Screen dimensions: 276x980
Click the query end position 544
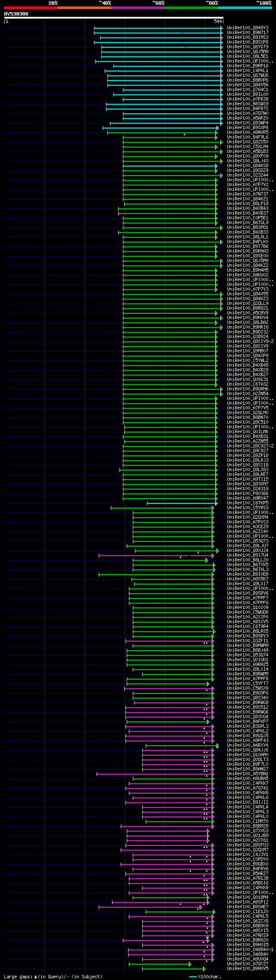tap(218, 22)
